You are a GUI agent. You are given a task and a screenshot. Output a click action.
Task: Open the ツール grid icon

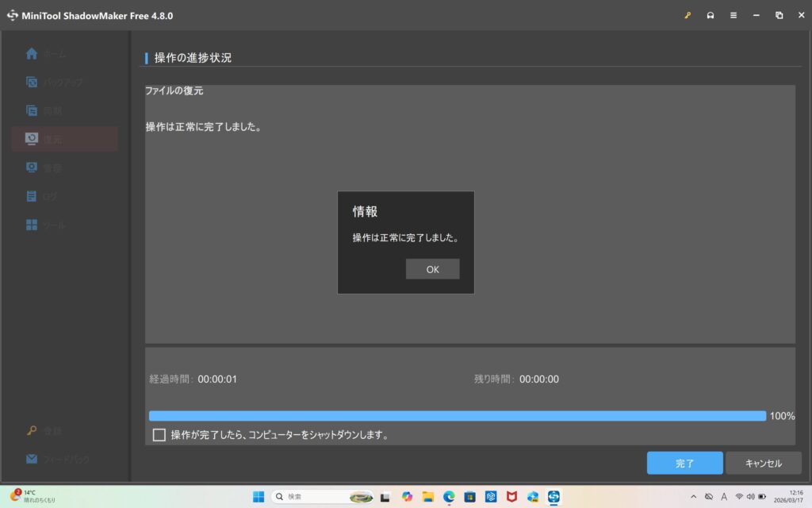[x=32, y=225]
